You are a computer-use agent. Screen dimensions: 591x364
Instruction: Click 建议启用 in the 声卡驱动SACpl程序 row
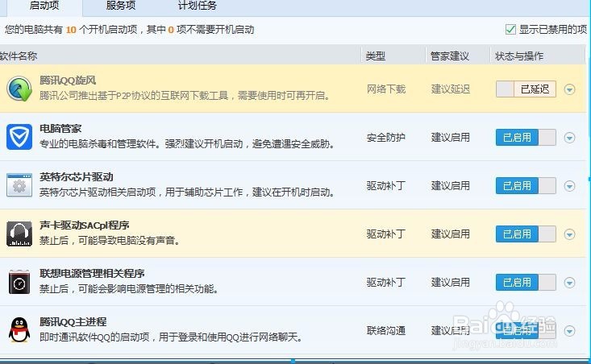(451, 234)
